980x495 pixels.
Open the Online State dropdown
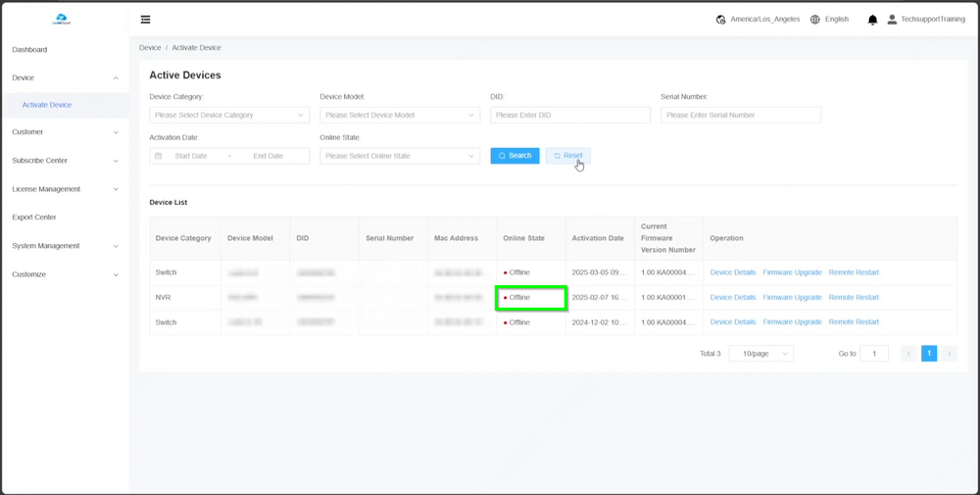pos(399,156)
